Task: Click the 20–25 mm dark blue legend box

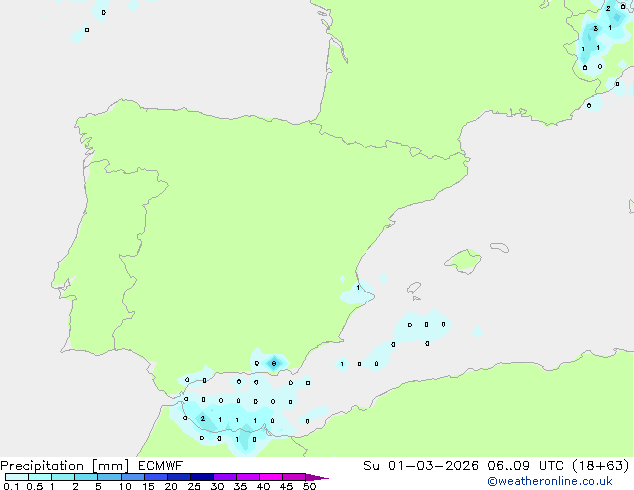Action: click(x=178, y=477)
